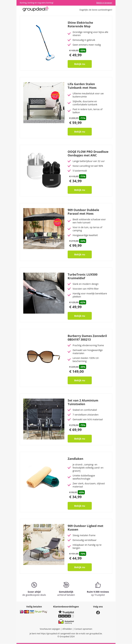The image size is (132, 644).
Task: Click the 909 Outdoor Ligbed product image
Action: (x=44, y=545)
